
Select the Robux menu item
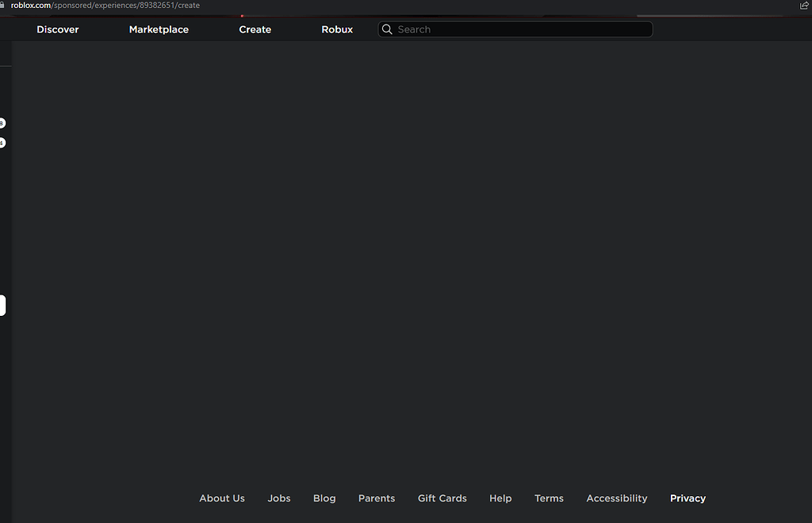pos(336,29)
